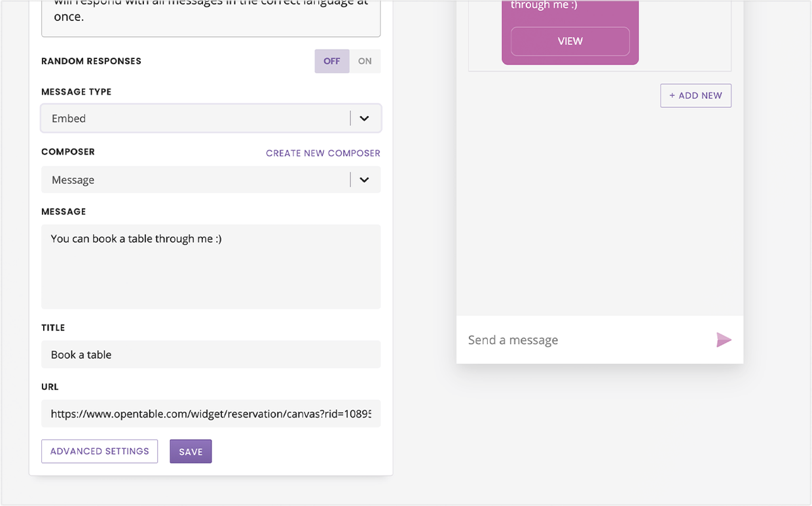The width and height of the screenshot is (812, 506).
Task: Switch the Random Responses toggle state
Action: click(x=365, y=60)
